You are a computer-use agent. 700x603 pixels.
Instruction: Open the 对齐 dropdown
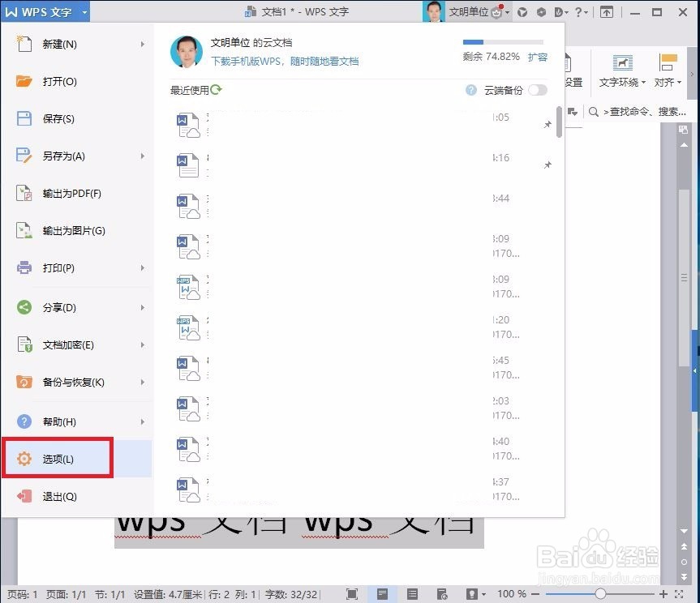tap(679, 83)
